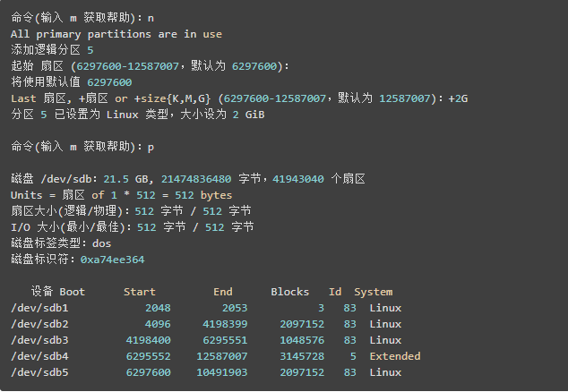This screenshot has height=392, width=568.
Task: Click the "End" column header
Action: pyautogui.click(x=223, y=292)
